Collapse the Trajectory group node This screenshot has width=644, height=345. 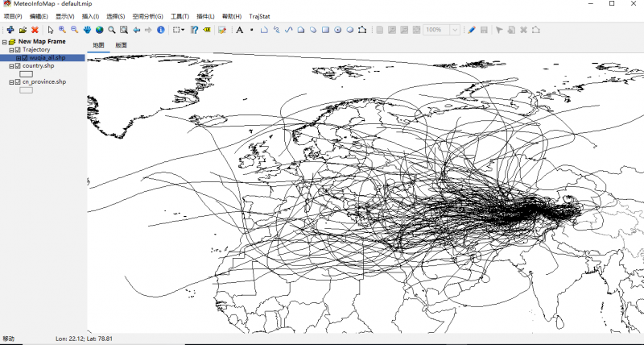(11, 50)
